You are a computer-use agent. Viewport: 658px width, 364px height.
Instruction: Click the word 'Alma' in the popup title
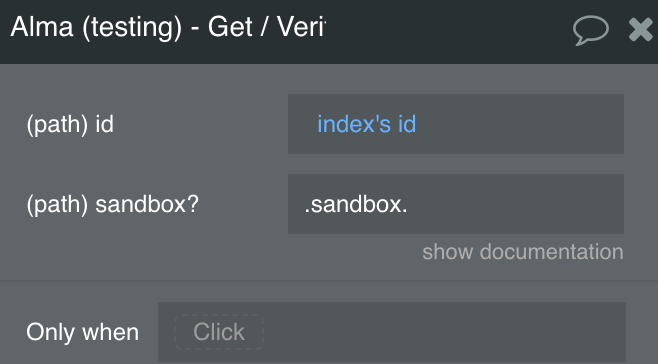(42, 27)
